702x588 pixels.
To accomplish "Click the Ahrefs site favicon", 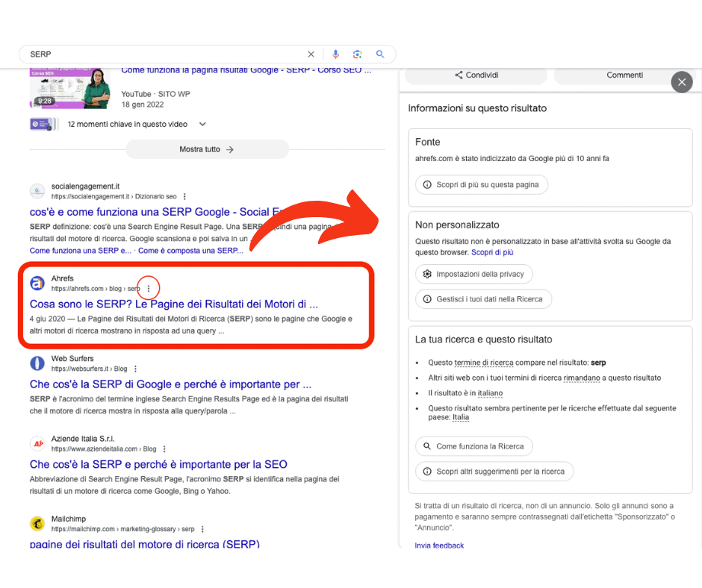I will 37,284.
